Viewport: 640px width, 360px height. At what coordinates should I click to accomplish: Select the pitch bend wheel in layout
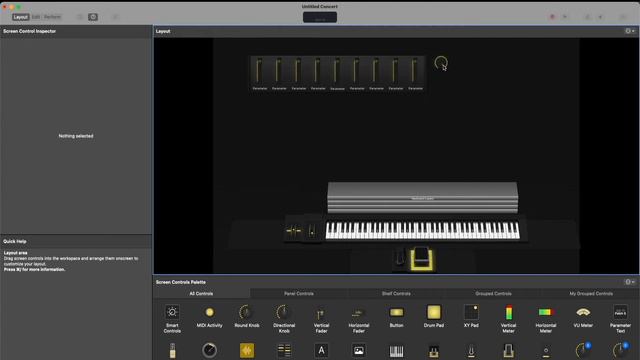coord(293,231)
